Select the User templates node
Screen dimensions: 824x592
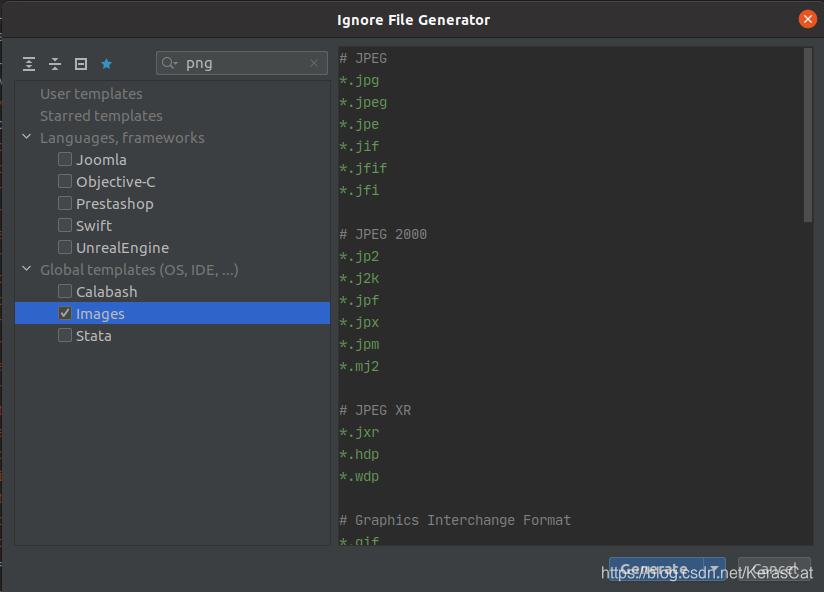pyautogui.click(x=91, y=94)
